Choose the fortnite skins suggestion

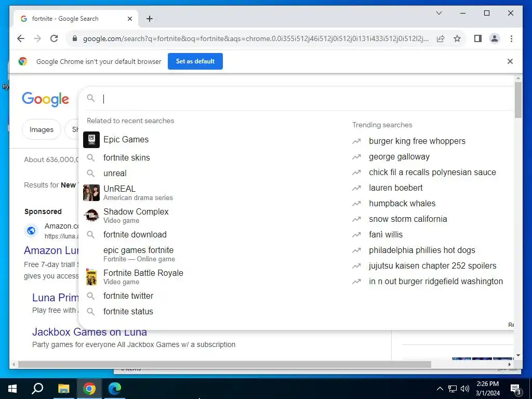click(x=127, y=157)
